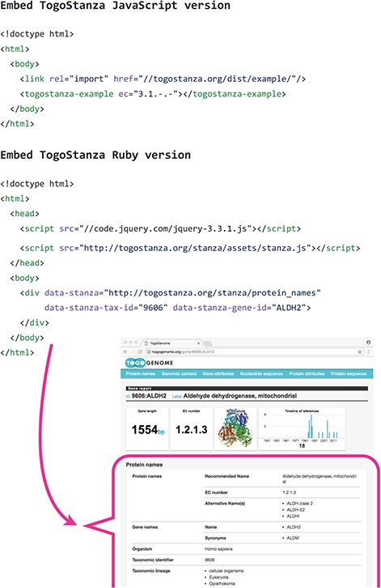Click taxonomic identifier value 9606
Image resolution: width=381 pixels, height=588 pixels.
(x=210, y=560)
